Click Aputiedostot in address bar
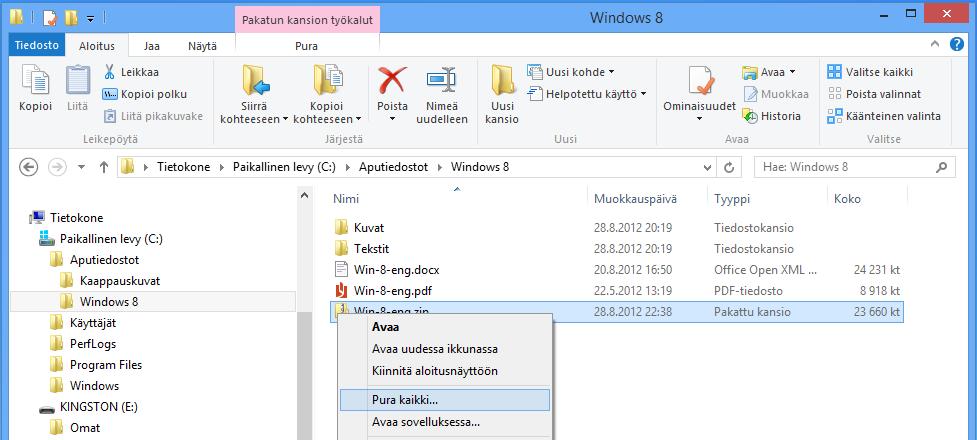The height and width of the screenshot is (440, 977). click(x=394, y=167)
